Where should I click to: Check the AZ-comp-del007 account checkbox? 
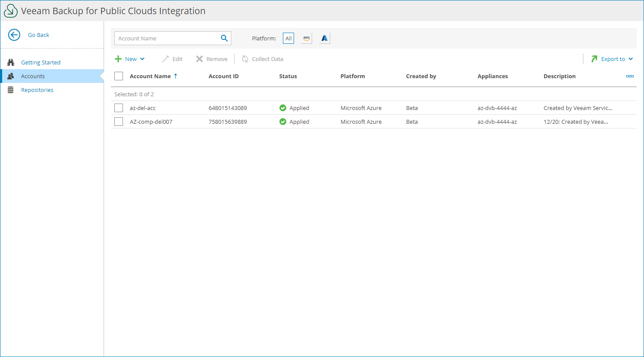pyautogui.click(x=119, y=122)
